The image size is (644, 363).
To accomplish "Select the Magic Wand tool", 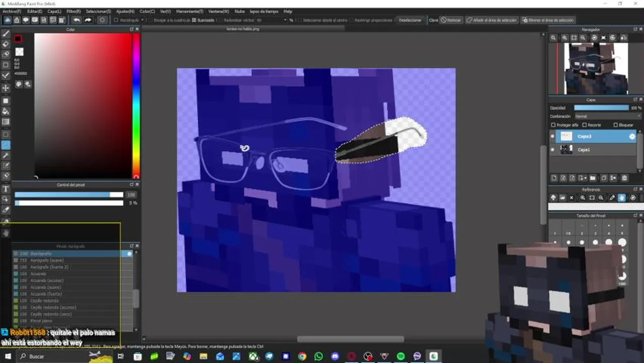I will (6, 155).
